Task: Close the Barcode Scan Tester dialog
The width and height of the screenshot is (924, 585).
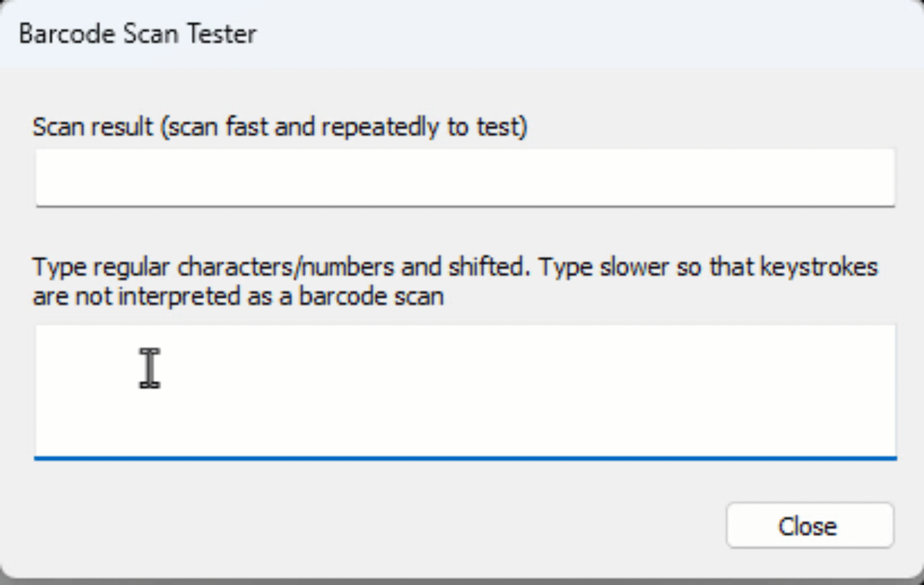Action: [x=809, y=526]
